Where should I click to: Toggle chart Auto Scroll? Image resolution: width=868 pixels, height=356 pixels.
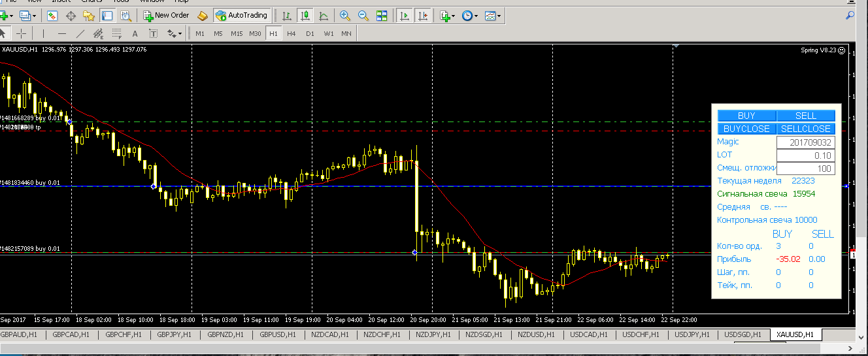point(405,15)
